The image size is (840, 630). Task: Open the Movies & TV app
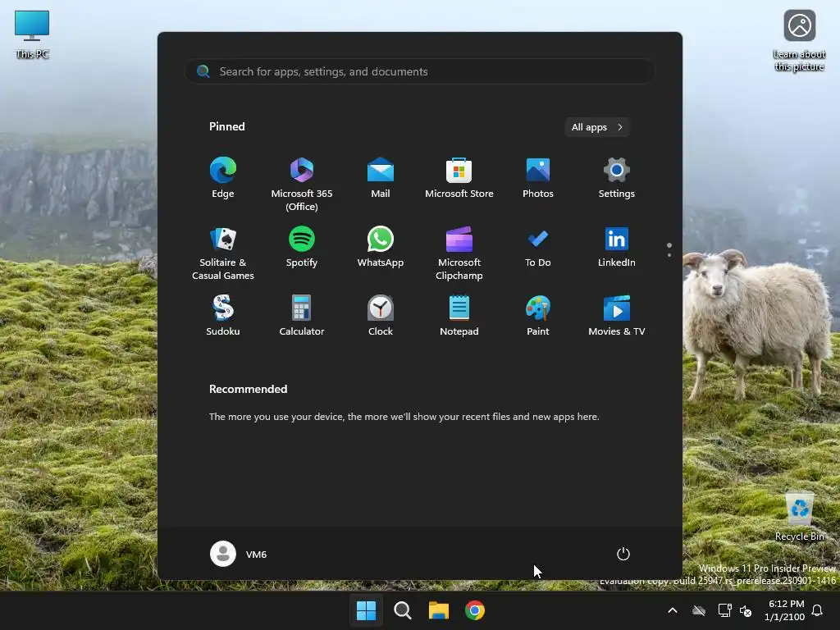[617, 316]
